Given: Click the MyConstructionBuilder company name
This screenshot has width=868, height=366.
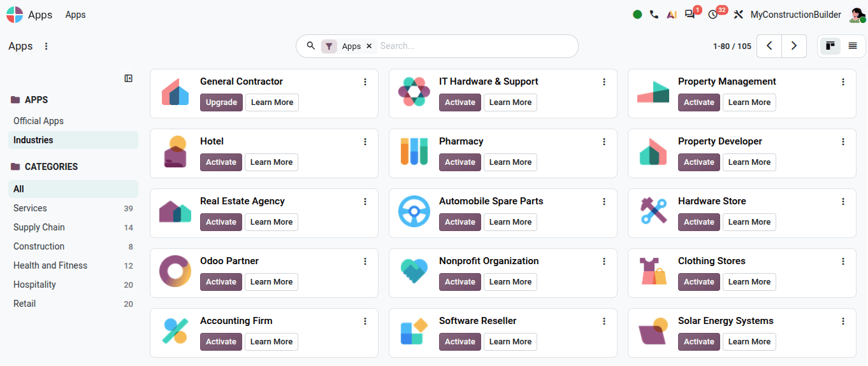Looking at the screenshot, I should (x=796, y=15).
